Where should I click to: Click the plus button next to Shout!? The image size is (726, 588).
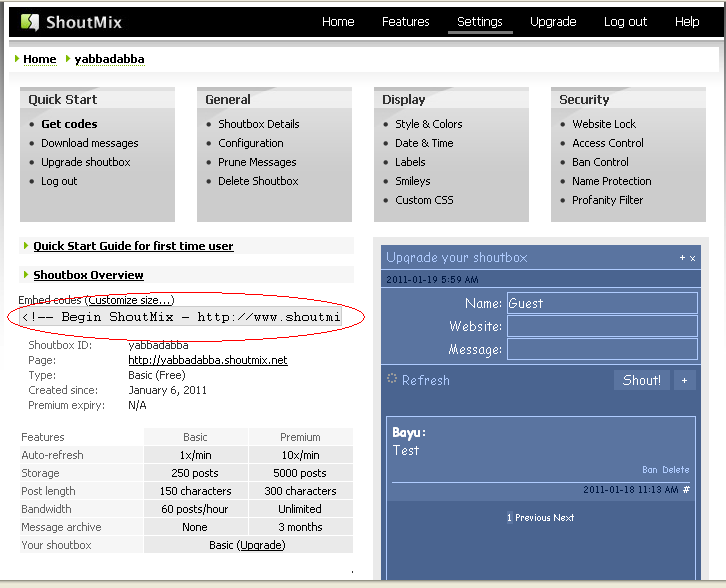coord(684,381)
